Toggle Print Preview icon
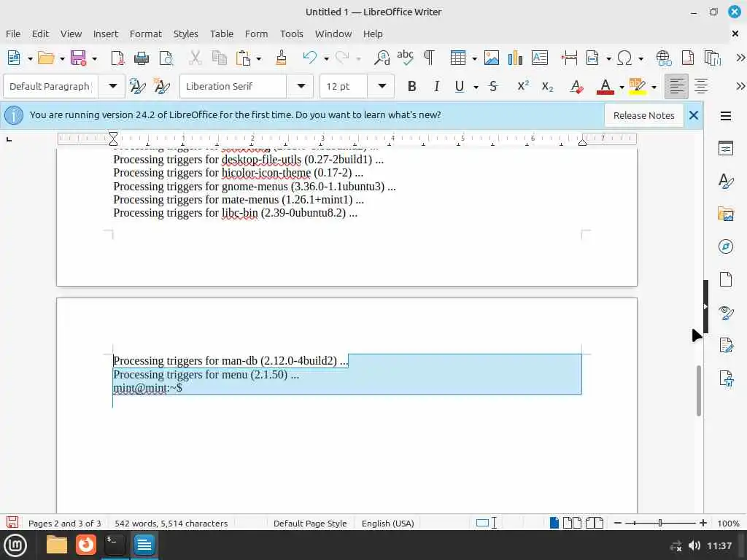The image size is (747, 560). pyautogui.click(x=166, y=58)
